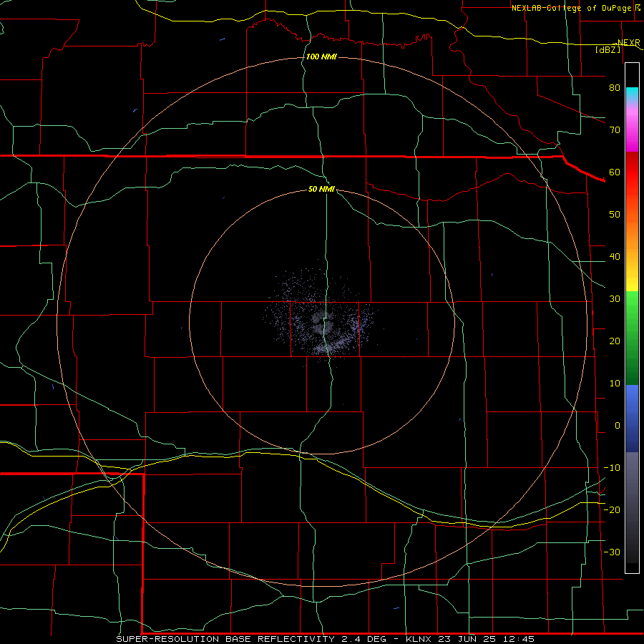Viewport: 644px width, 644px height.
Task: Select the 50 NMI range ring label
Action: pos(321,189)
